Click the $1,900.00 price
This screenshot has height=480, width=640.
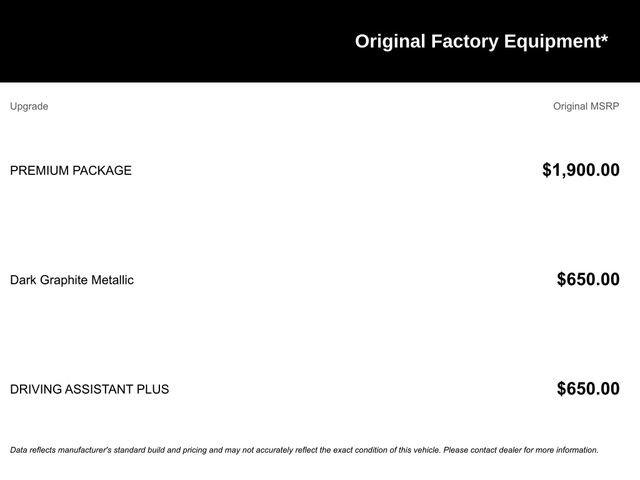(580, 170)
